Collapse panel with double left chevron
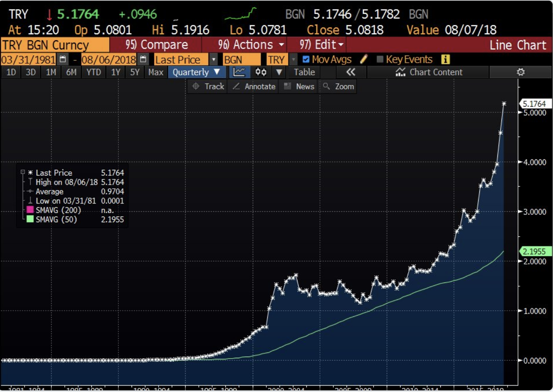 [x=351, y=72]
